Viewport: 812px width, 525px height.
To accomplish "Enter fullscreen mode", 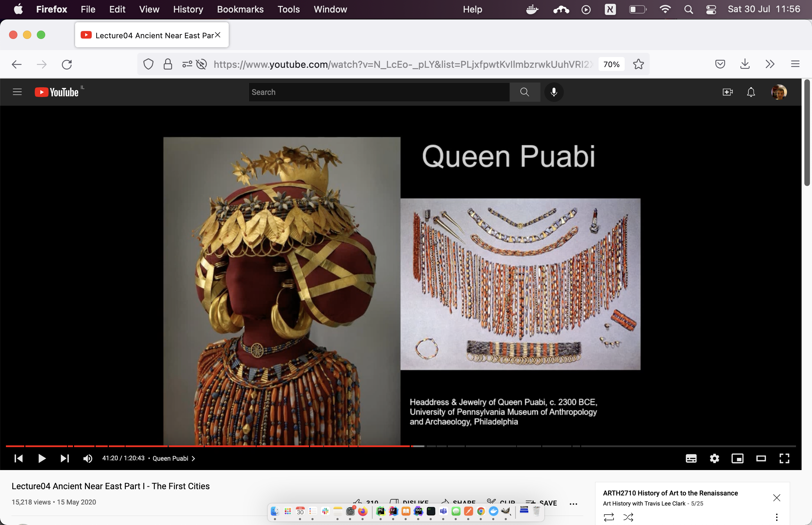I will pyautogui.click(x=784, y=459).
